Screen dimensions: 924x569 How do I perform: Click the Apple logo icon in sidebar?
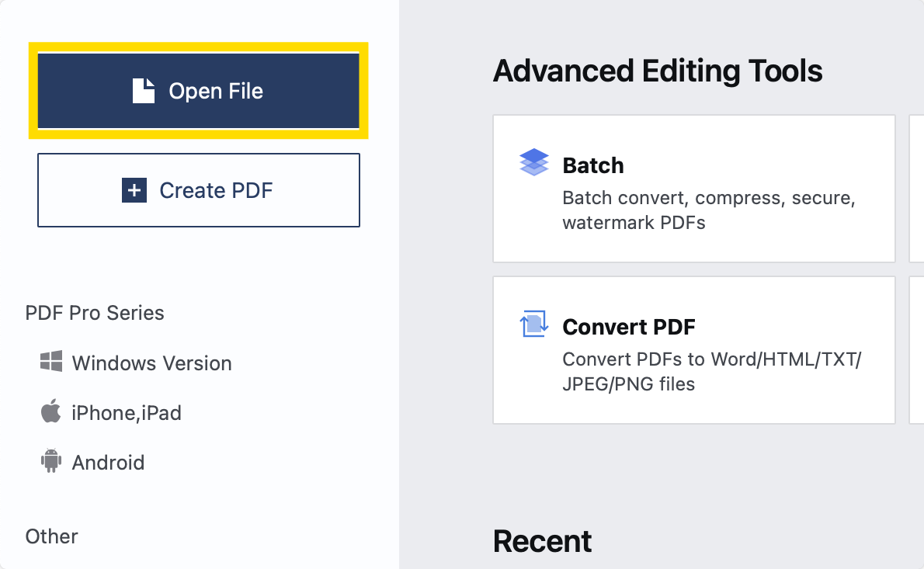coord(51,412)
